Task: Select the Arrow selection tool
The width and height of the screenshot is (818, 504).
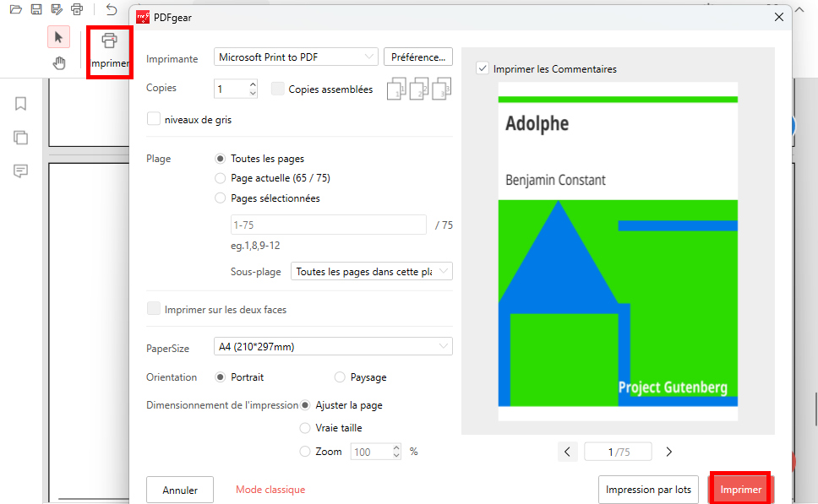Action: (58, 37)
